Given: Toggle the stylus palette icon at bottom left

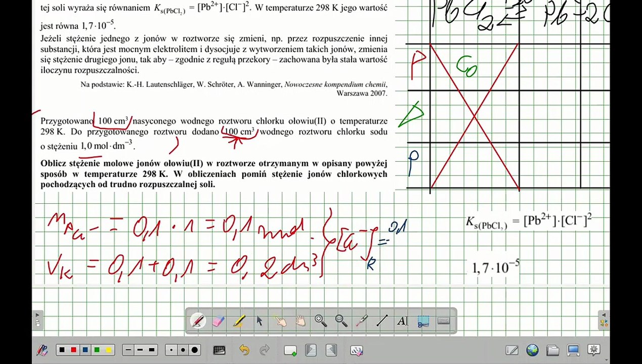Looking at the screenshot, I should pos(42,350).
